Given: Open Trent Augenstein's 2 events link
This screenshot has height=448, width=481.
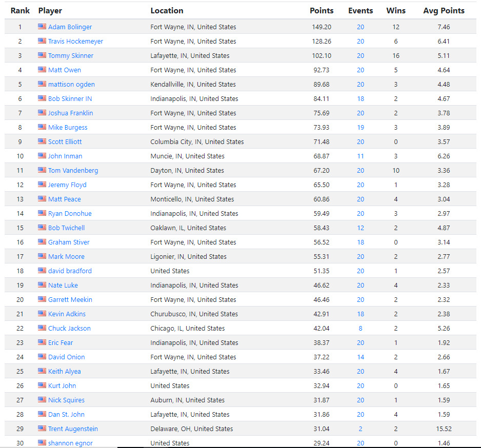Looking at the screenshot, I should 360,429.
